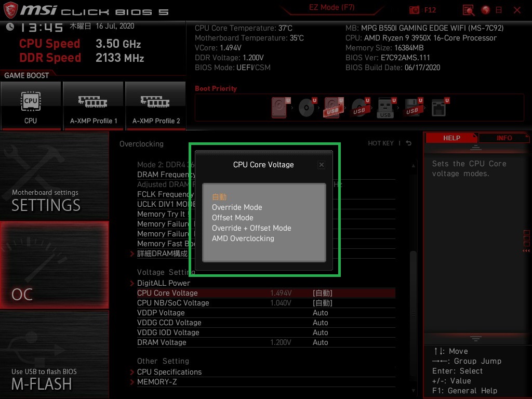Image resolution: width=532 pixels, height=399 pixels.
Task: Take a screenshot with the F12 camera icon
Action: pyautogui.click(x=414, y=10)
